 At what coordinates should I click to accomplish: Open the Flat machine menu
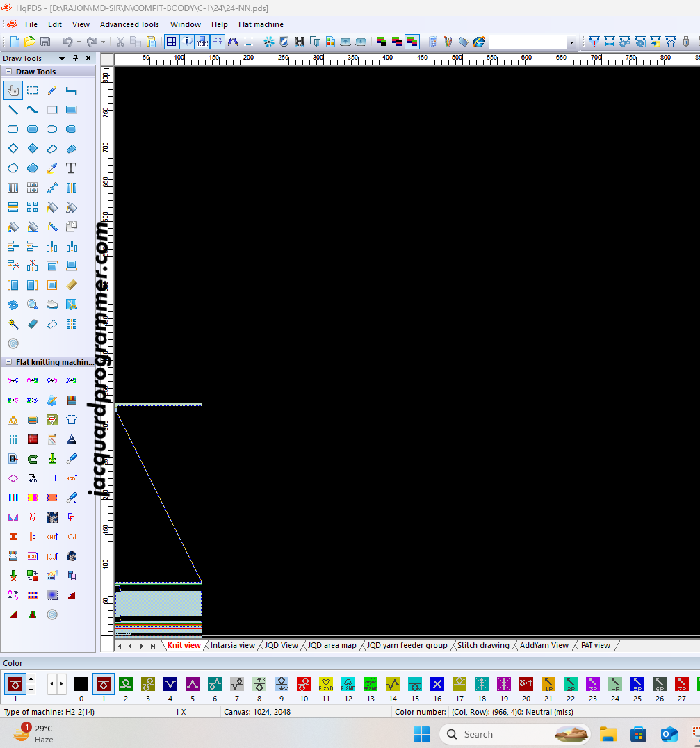pyautogui.click(x=261, y=24)
